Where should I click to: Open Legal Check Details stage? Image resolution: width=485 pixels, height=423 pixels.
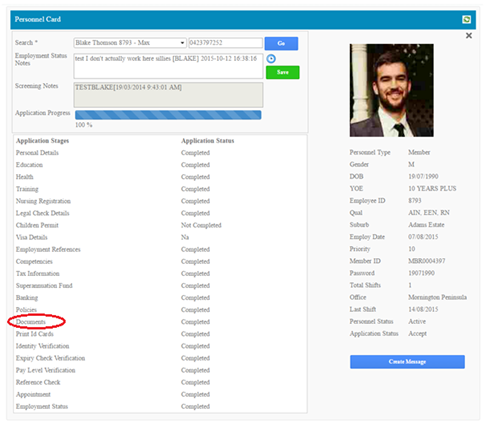(43, 213)
